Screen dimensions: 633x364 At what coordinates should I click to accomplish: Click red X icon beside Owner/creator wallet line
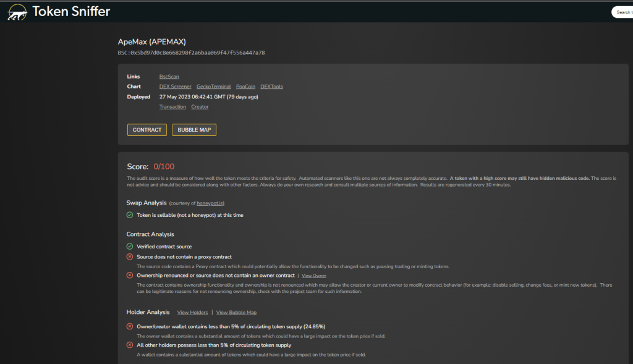[x=130, y=326]
